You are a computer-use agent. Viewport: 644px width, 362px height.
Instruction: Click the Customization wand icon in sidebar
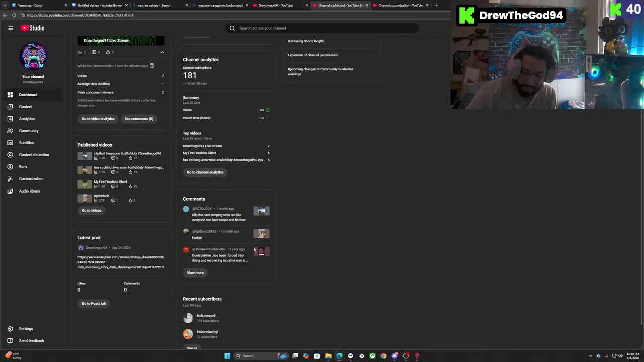10,179
